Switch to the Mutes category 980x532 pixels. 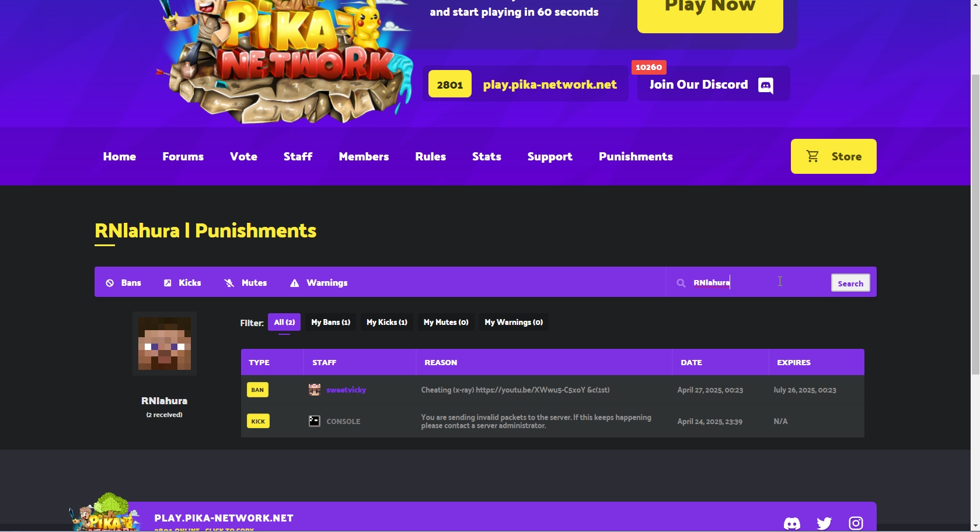(246, 283)
